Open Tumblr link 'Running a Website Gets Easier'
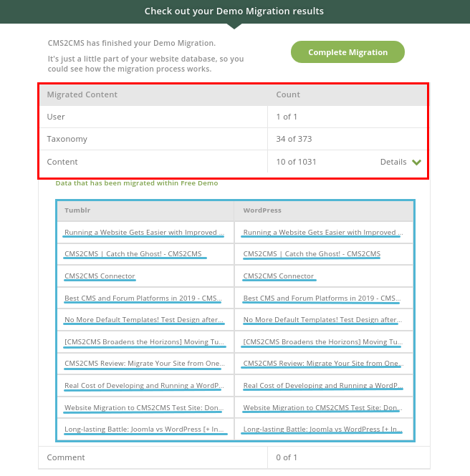This screenshot has height=476, width=470. click(144, 232)
